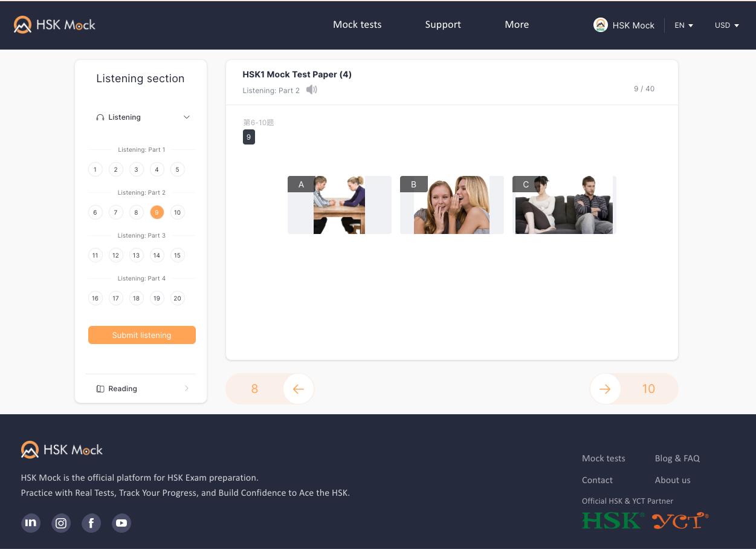The height and width of the screenshot is (549, 756).
Task: Jump to question 12
Action: point(115,255)
